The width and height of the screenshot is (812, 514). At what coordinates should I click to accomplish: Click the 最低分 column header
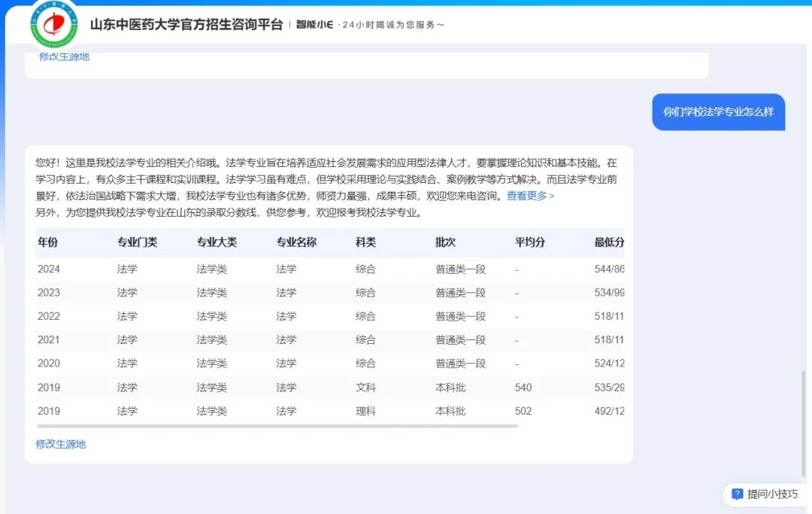pyautogui.click(x=609, y=242)
